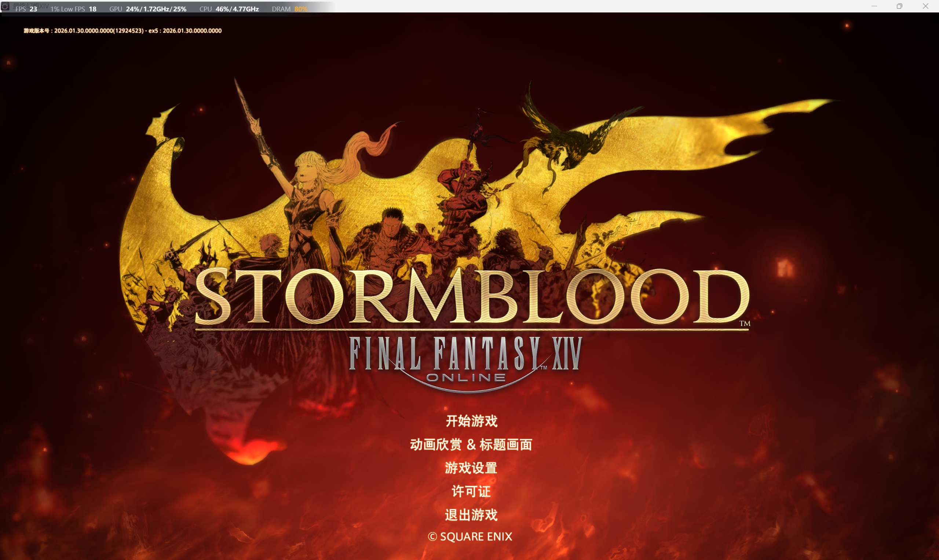Start the game via 开始游戏

click(x=471, y=421)
